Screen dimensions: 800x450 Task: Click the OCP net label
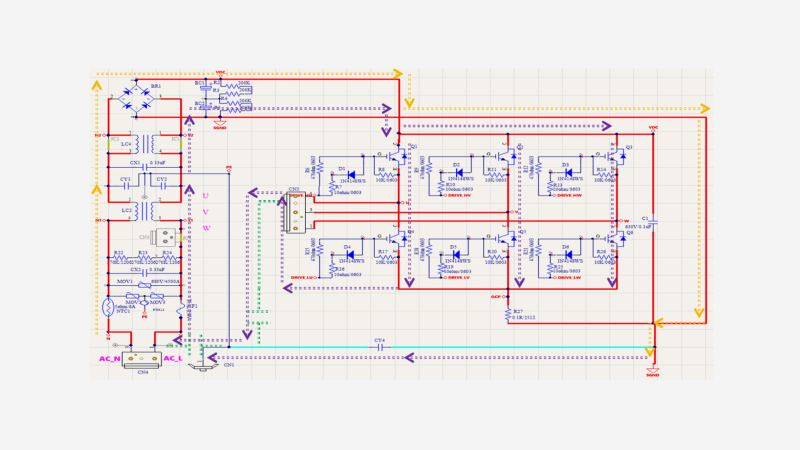497,297
